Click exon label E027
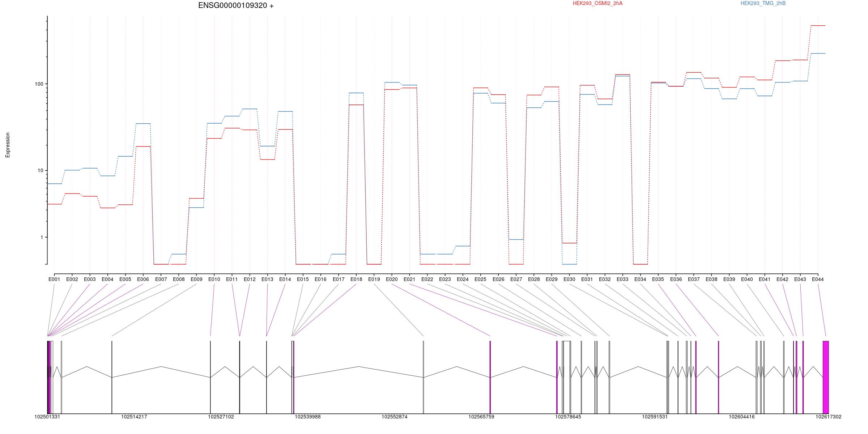868x434 pixels. pos(516,279)
